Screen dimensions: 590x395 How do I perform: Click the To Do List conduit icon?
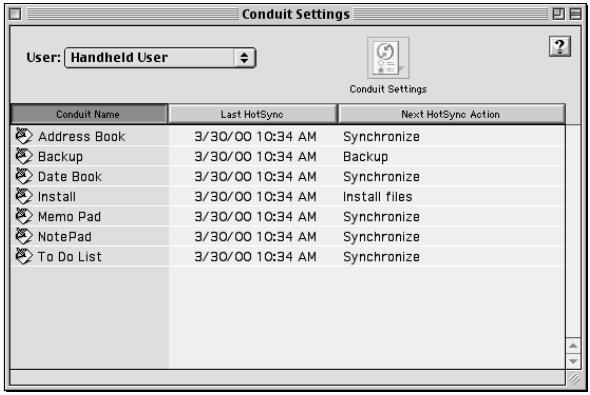tap(24, 256)
